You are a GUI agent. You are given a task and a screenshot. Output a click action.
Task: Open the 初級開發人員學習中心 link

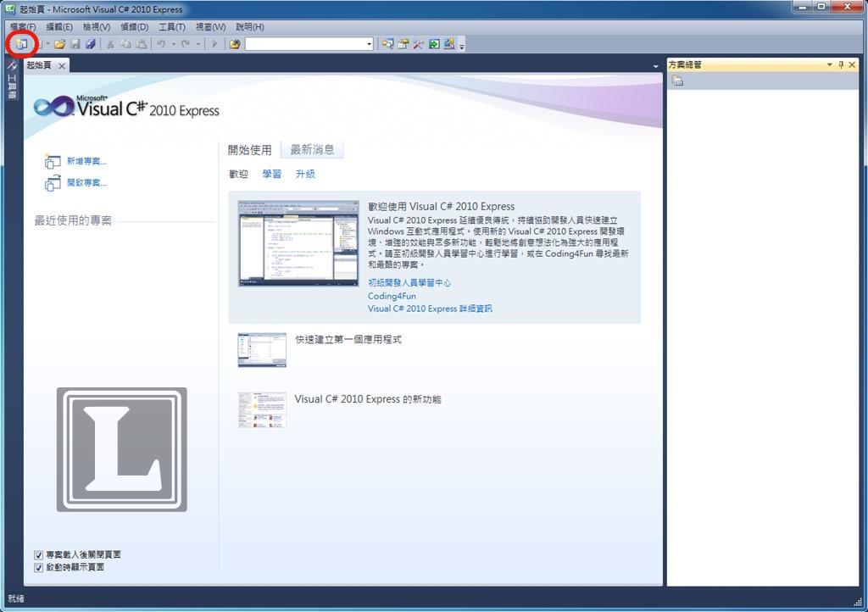pyautogui.click(x=409, y=283)
